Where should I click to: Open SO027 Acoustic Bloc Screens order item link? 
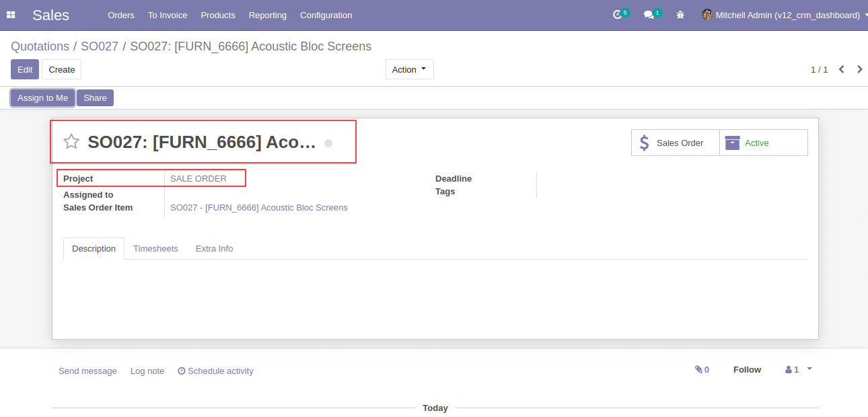click(259, 207)
